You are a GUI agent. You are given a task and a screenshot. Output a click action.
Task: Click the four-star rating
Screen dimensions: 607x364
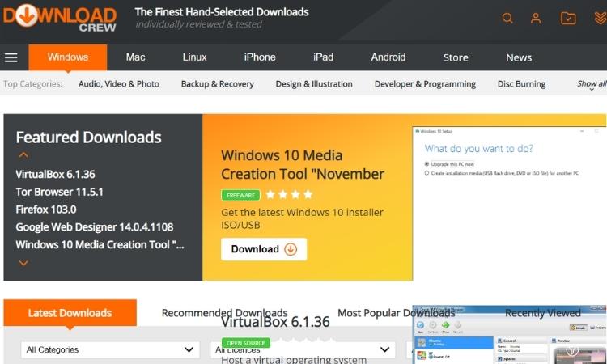point(289,194)
